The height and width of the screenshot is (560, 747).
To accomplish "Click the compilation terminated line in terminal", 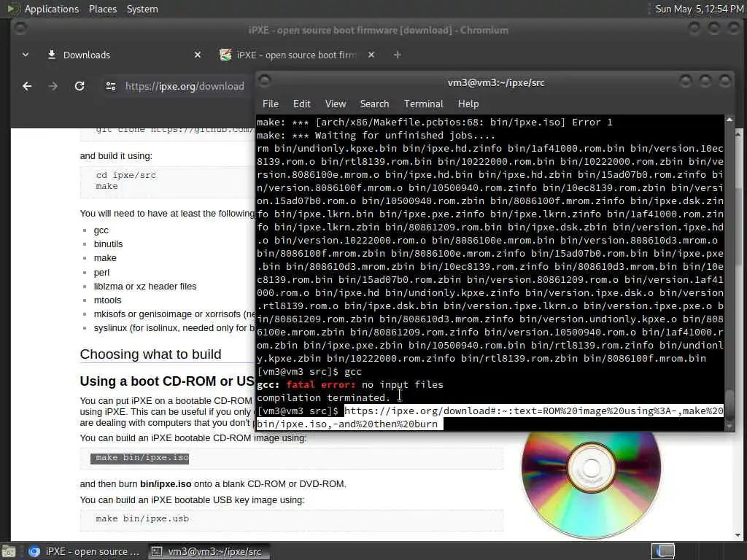I will pos(323,397).
